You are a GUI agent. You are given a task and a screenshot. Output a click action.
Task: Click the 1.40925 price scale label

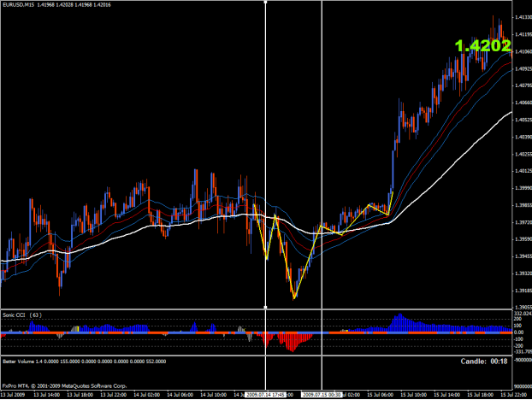(523, 68)
